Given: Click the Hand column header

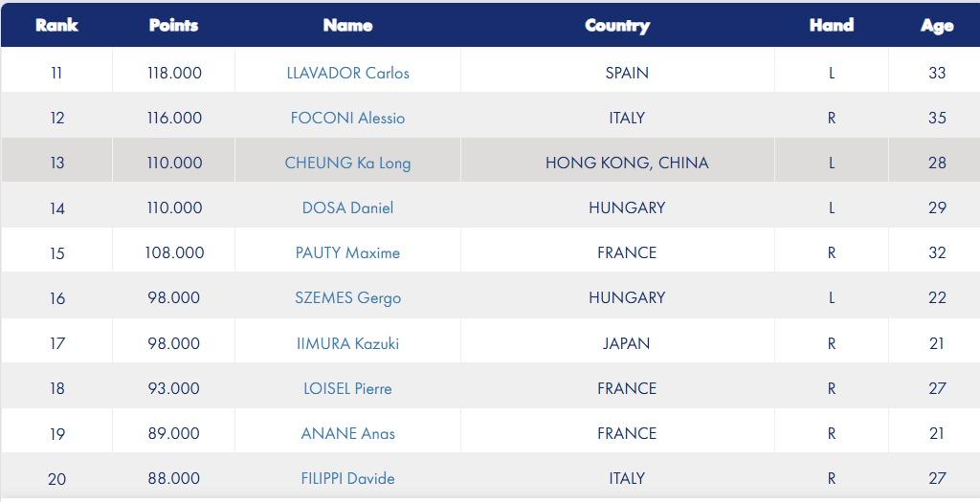Looking at the screenshot, I should tap(832, 25).
